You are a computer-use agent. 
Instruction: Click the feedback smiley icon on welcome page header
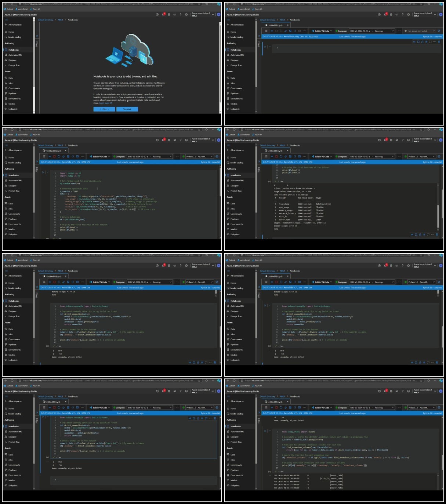(186, 14)
